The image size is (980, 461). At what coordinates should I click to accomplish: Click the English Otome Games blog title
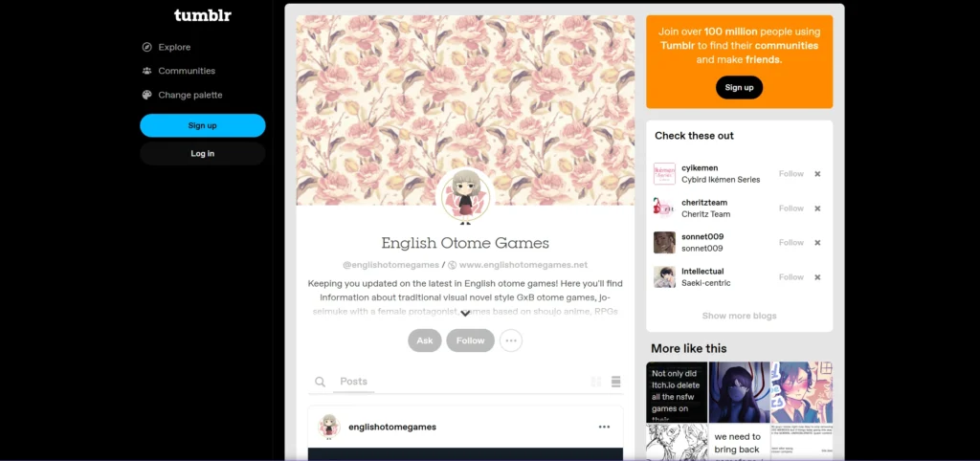[x=465, y=242]
